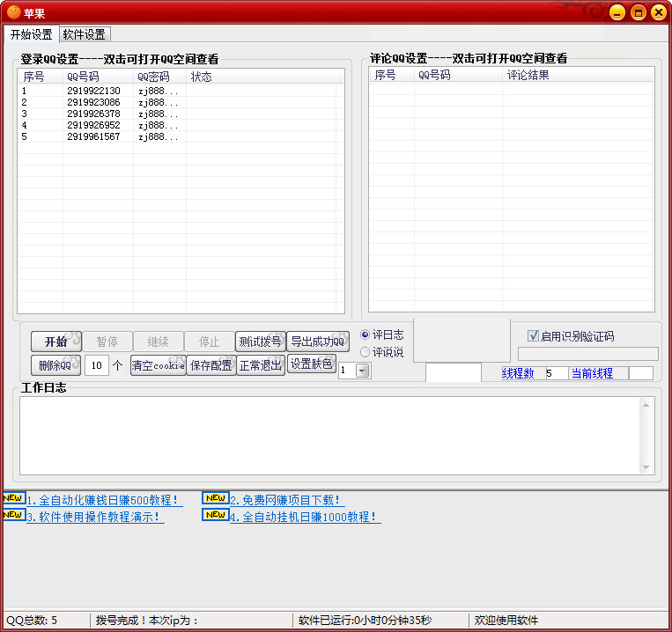Select QQ row 2919926378
Image resolution: width=672 pixels, height=632 pixels.
[181, 114]
